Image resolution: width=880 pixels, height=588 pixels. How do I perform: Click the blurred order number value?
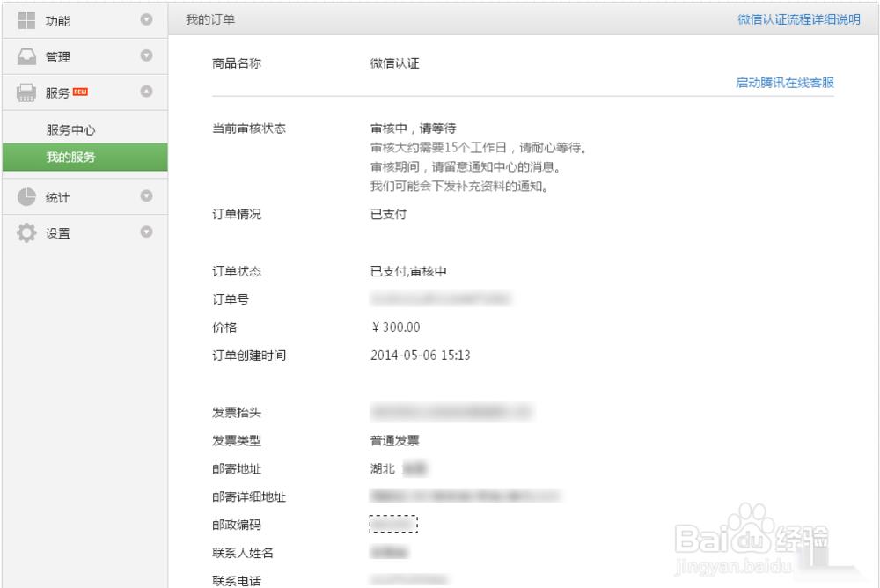(441, 298)
